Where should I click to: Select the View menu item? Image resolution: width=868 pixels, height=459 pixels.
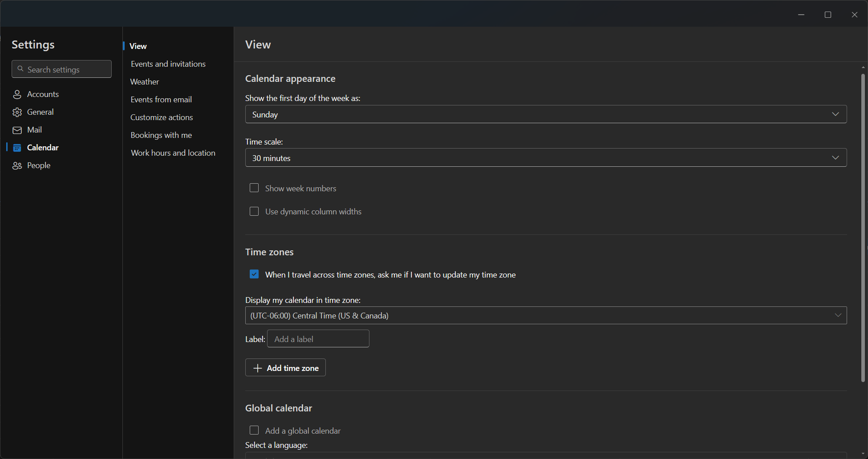[138, 46]
